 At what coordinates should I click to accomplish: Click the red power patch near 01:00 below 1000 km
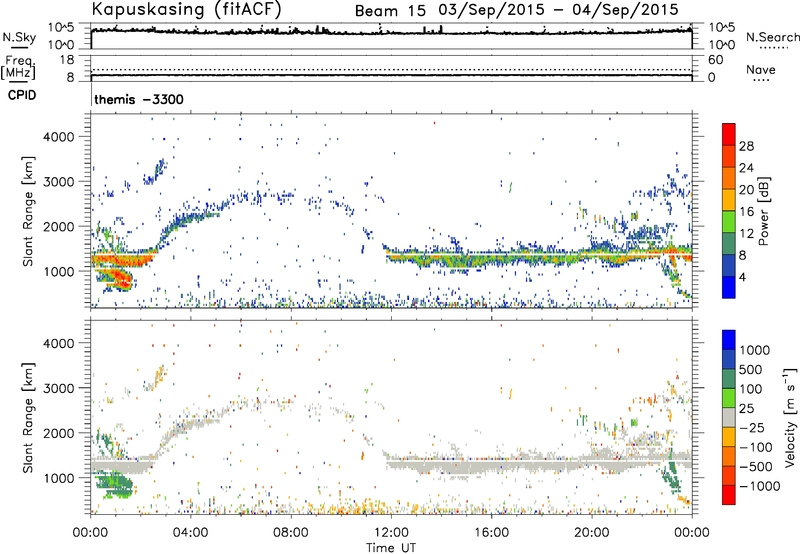click(x=118, y=279)
